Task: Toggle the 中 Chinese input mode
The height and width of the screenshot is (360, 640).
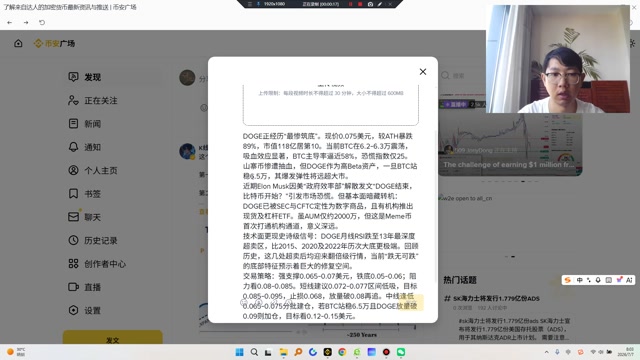Action: point(579,280)
